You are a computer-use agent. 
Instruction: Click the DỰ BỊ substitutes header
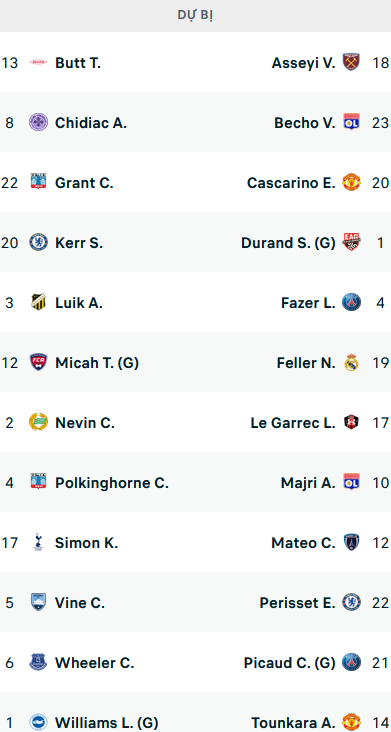196,15
